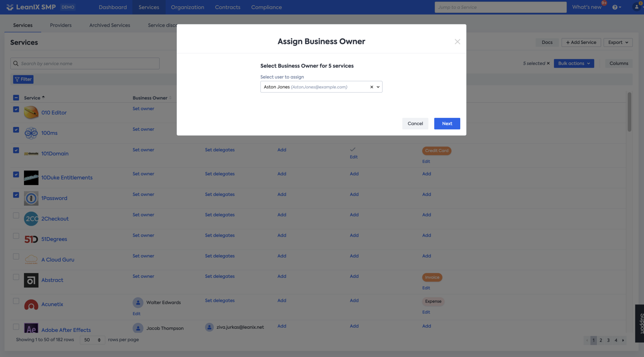Screen dimensions: 644x357
Task: Click the 2Checkout service logo
Action: (31, 219)
